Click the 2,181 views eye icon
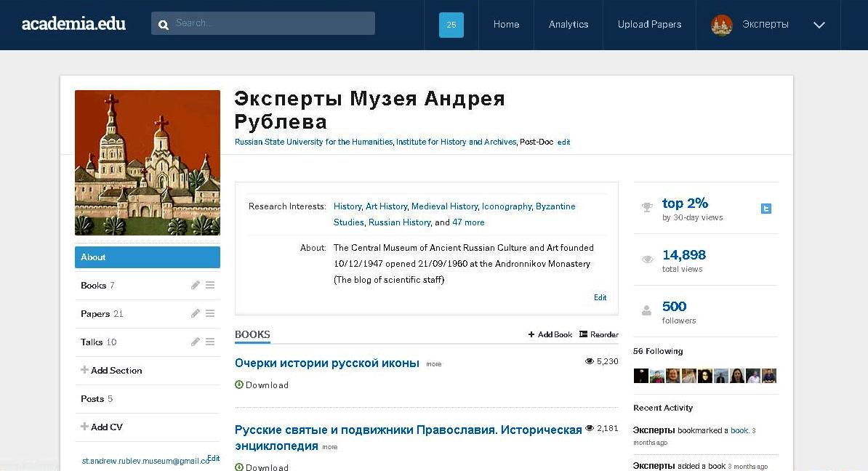Screen dimensions: 868x471 point(590,428)
